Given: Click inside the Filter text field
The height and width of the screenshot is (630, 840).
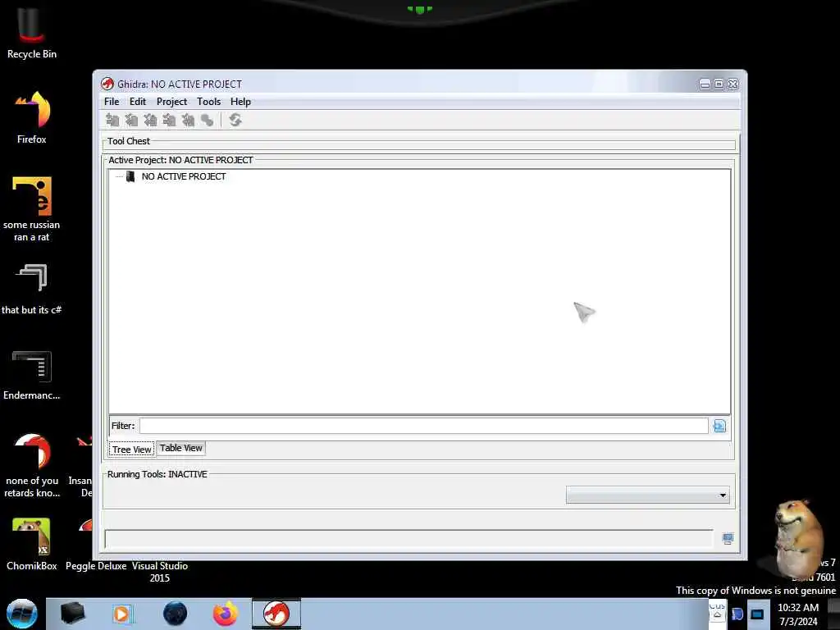Looking at the screenshot, I should coord(424,426).
